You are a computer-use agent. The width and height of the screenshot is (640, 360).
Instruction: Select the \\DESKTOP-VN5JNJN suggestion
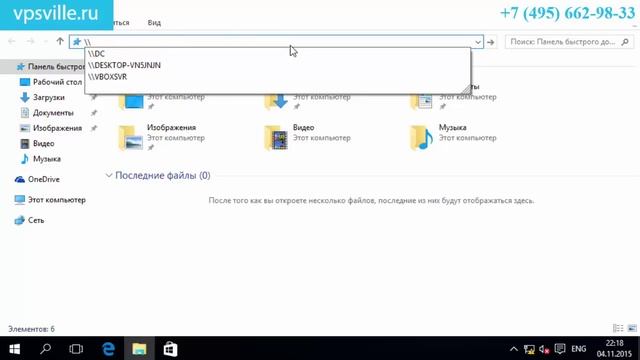278,65
